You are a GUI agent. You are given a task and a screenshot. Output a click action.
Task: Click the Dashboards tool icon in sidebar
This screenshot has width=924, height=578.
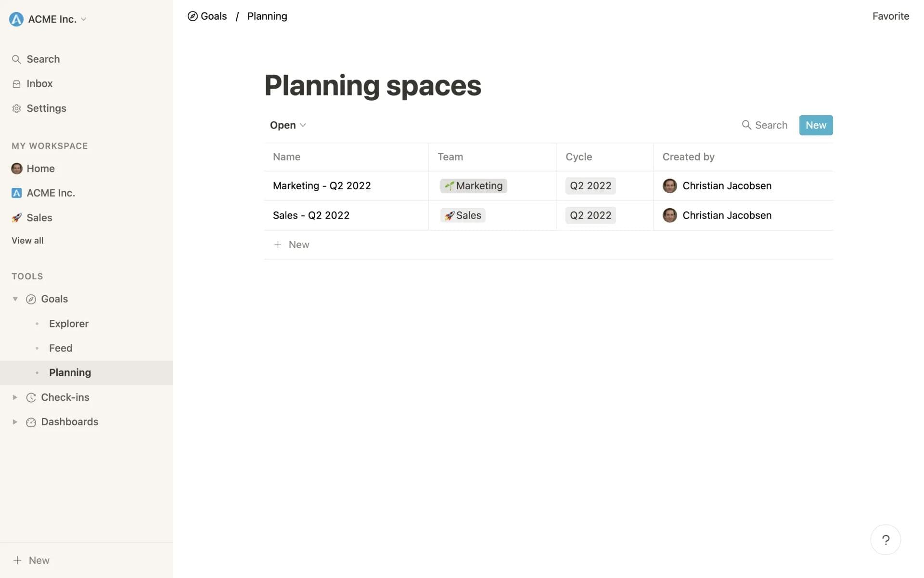(31, 421)
